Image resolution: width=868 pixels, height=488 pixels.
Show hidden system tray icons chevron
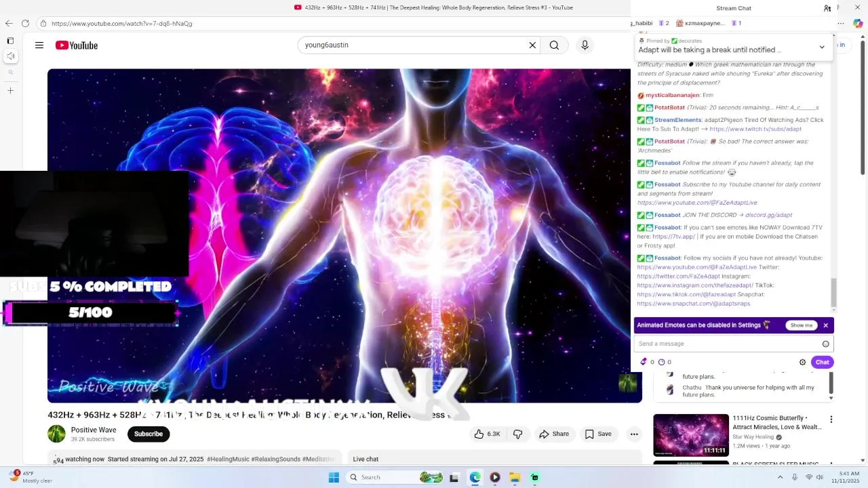coord(780,477)
